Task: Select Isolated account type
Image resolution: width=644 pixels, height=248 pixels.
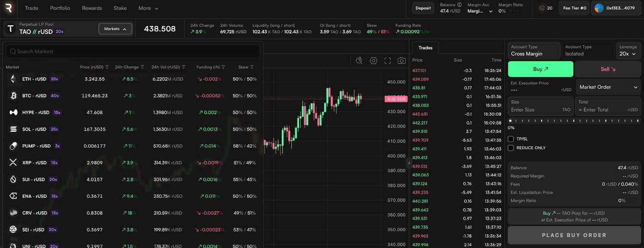Action: coord(588,51)
